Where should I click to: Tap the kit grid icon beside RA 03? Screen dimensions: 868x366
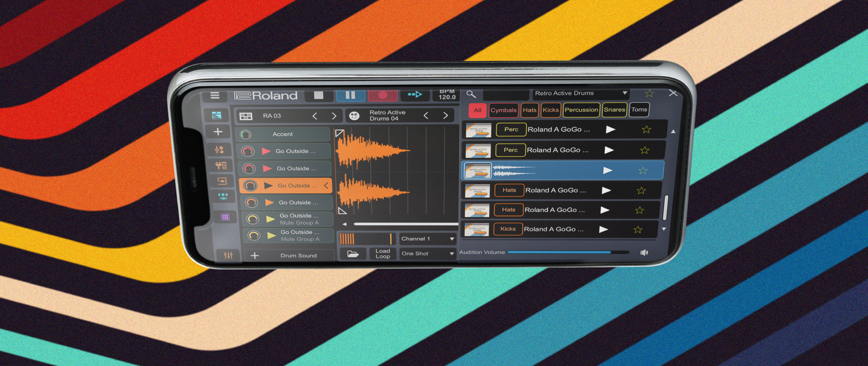(246, 116)
